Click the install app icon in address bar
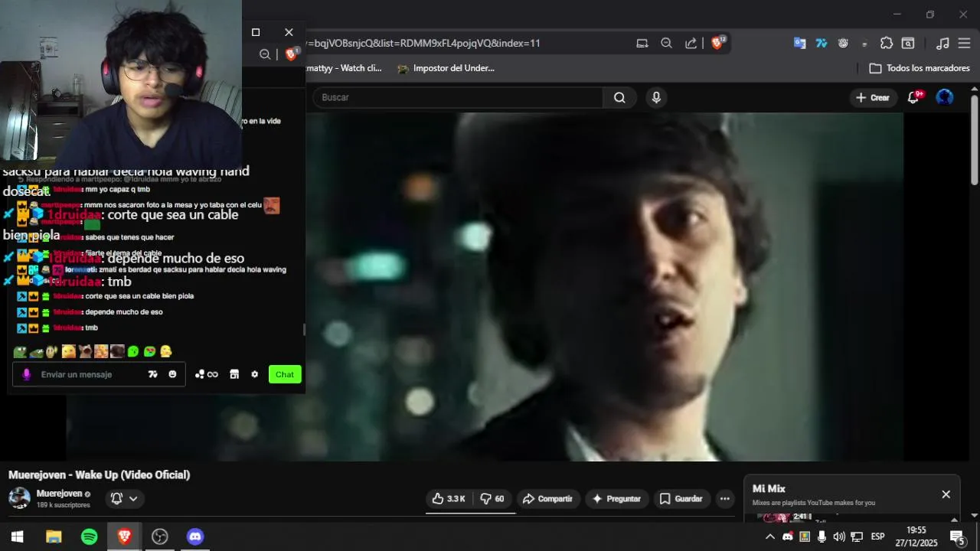 point(642,43)
